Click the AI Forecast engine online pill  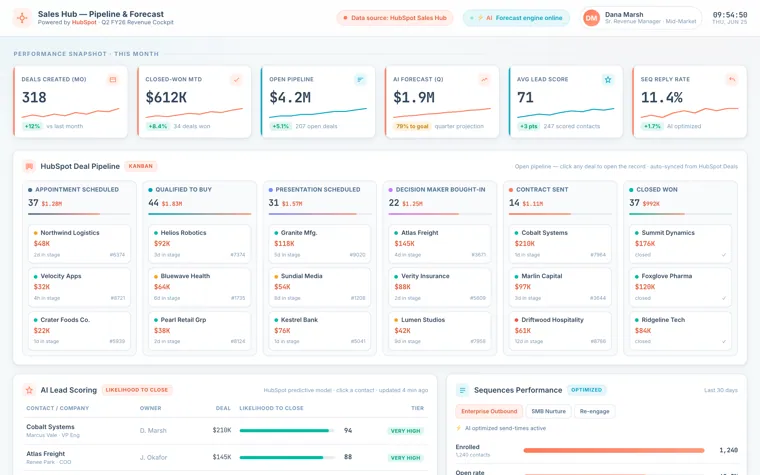pos(516,18)
